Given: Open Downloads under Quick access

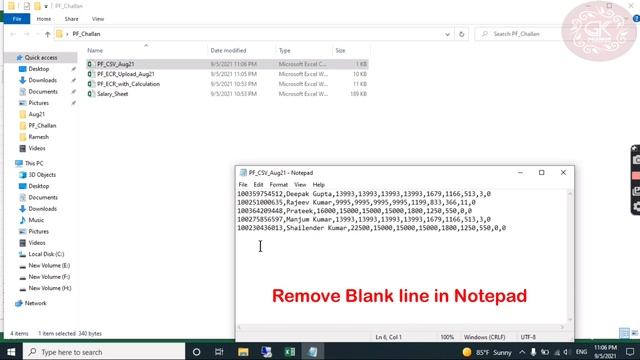Looking at the screenshot, I should tap(42, 80).
